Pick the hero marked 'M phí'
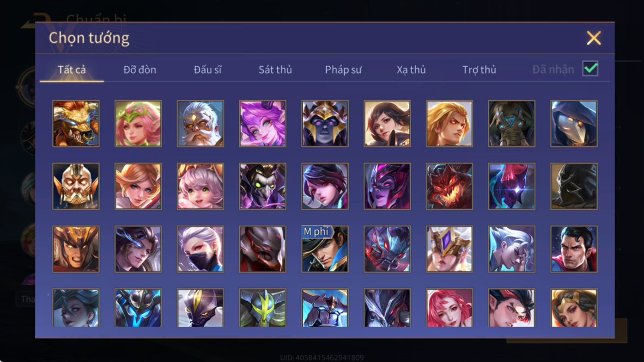This screenshot has width=644, height=362. point(325,249)
